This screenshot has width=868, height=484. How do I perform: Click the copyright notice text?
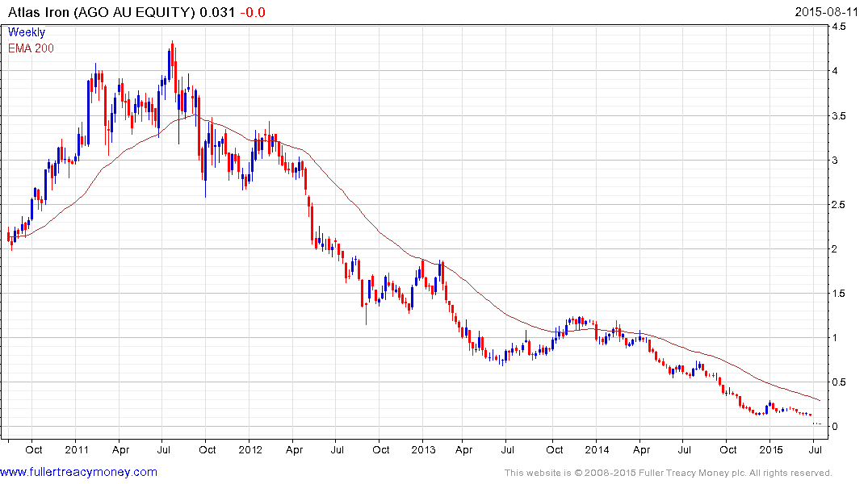point(669,473)
